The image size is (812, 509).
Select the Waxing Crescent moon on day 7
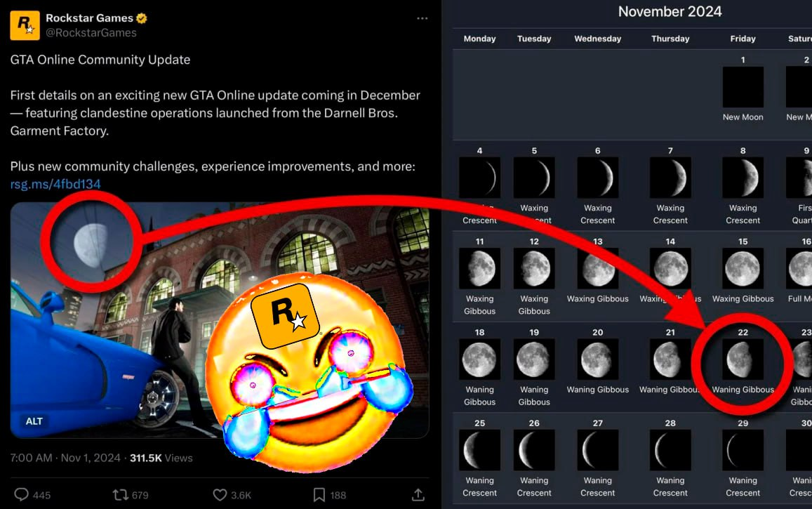(670, 178)
